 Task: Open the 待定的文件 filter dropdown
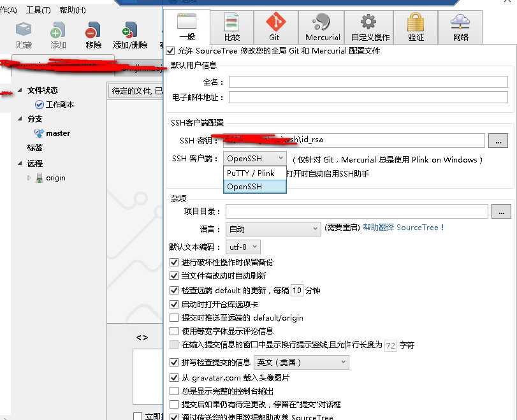pos(136,91)
